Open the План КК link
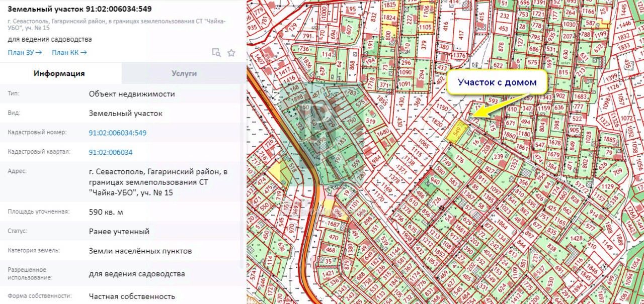The height and width of the screenshot is (304, 644). point(69,52)
